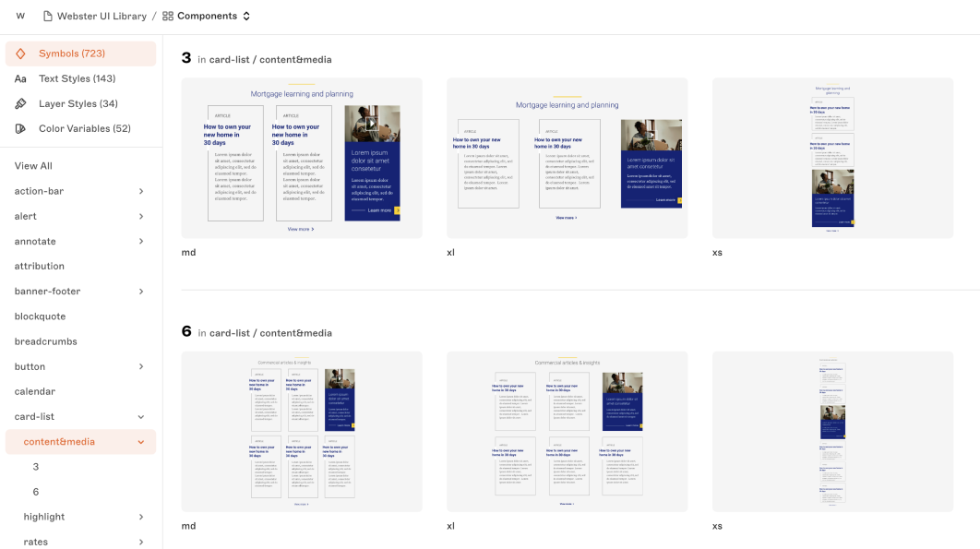Expand the alert group chevron
This screenshot has width=980, height=549.
click(x=141, y=216)
